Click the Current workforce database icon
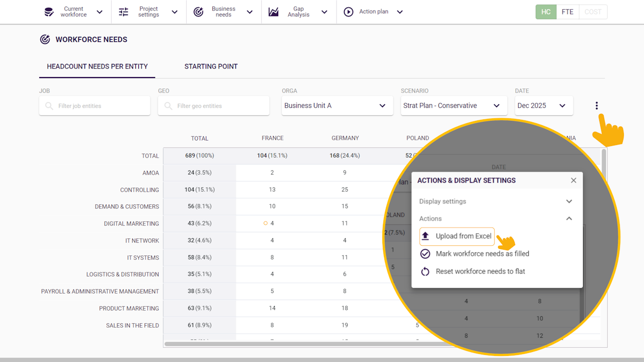 tap(49, 12)
